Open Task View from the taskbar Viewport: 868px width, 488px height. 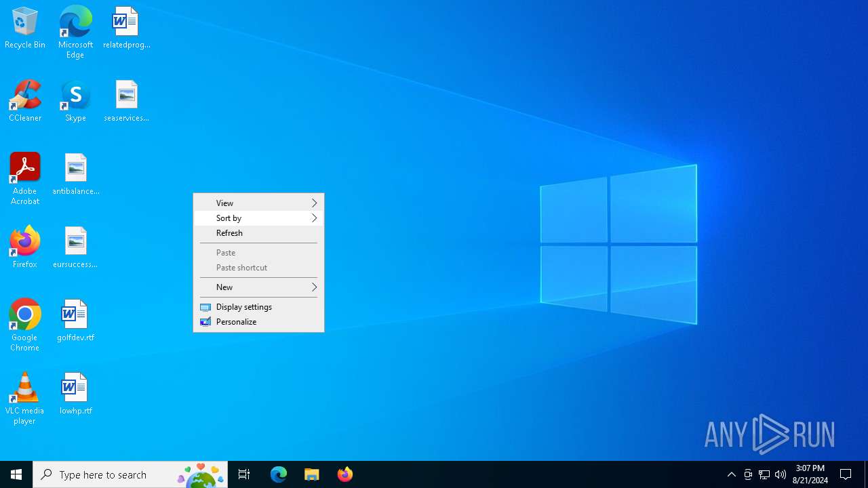click(x=244, y=474)
